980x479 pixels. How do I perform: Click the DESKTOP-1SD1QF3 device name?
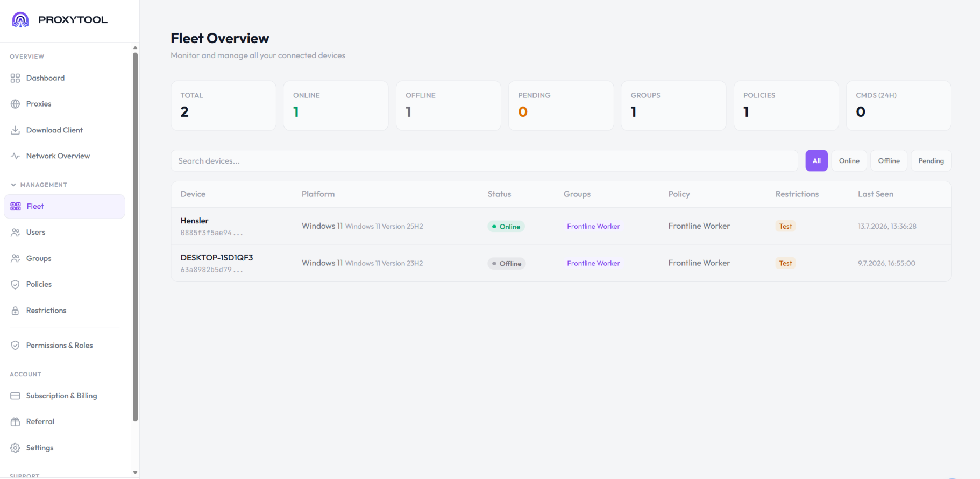[x=217, y=258]
